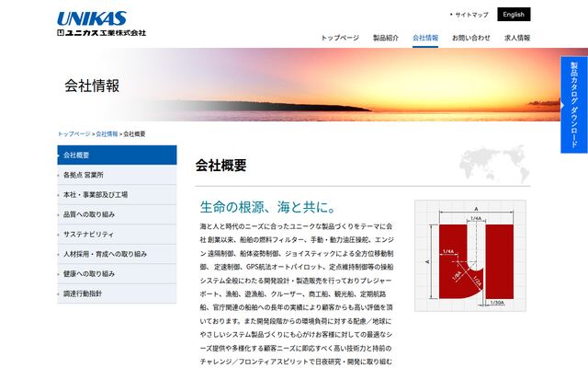Open 人材採用・育成への取り組み sidebar item

click(x=117, y=254)
